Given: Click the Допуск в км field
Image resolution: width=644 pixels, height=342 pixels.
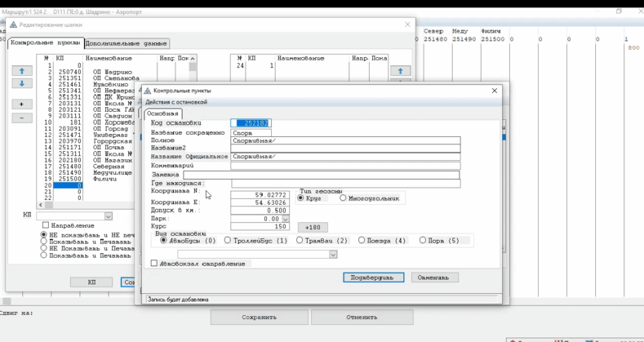Looking at the screenshot, I should click(260, 211).
